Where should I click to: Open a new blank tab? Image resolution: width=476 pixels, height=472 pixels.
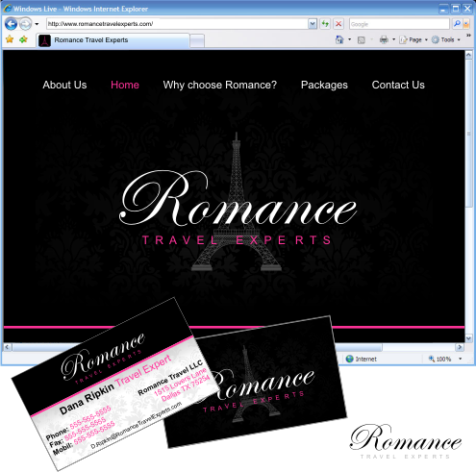pyautogui.click(x=197, y=41)
